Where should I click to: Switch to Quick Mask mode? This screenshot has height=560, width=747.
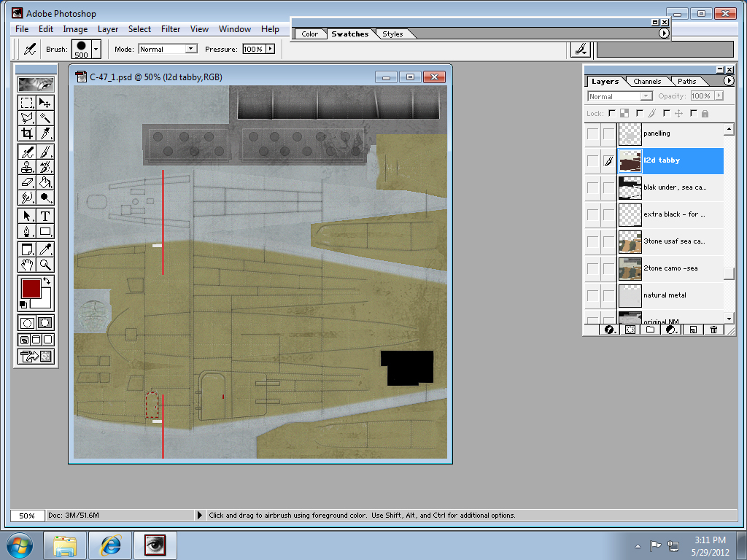[x=44, y=323]
